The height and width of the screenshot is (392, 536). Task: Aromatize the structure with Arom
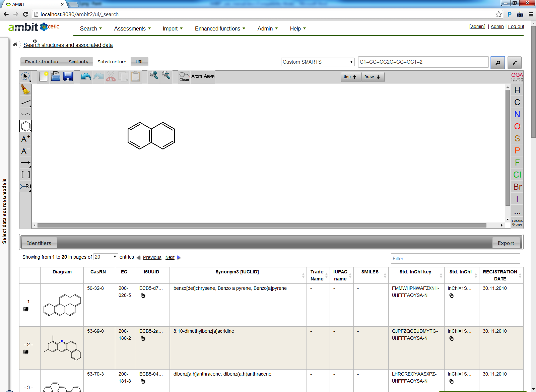coord(197,76)
